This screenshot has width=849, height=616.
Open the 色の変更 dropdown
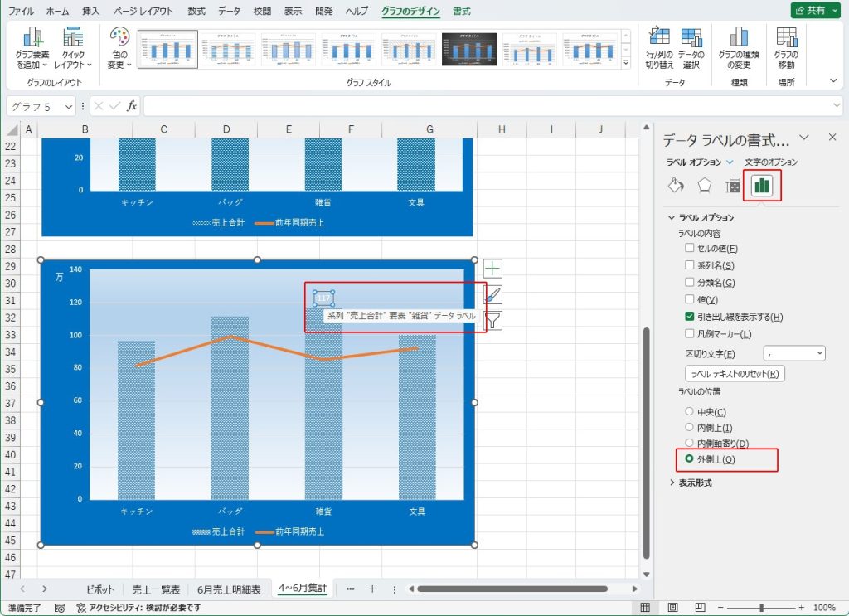pyautogui.click(x=120, y=47)
